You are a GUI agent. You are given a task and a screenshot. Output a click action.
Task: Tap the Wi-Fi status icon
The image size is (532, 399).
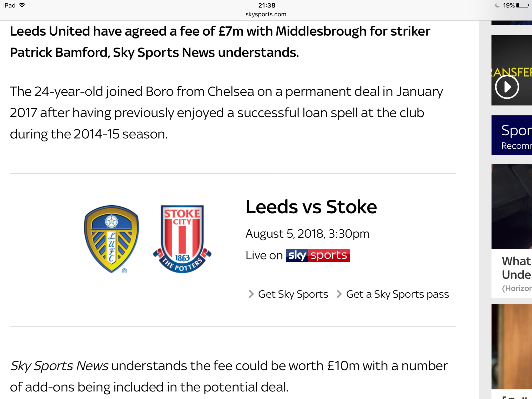22,5
